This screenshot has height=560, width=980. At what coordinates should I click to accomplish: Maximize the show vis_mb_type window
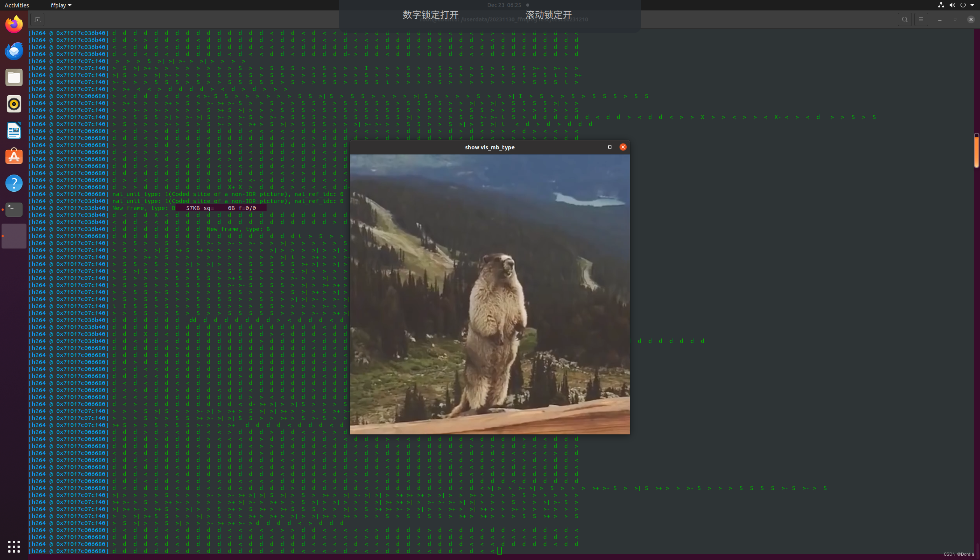point(610,147)
